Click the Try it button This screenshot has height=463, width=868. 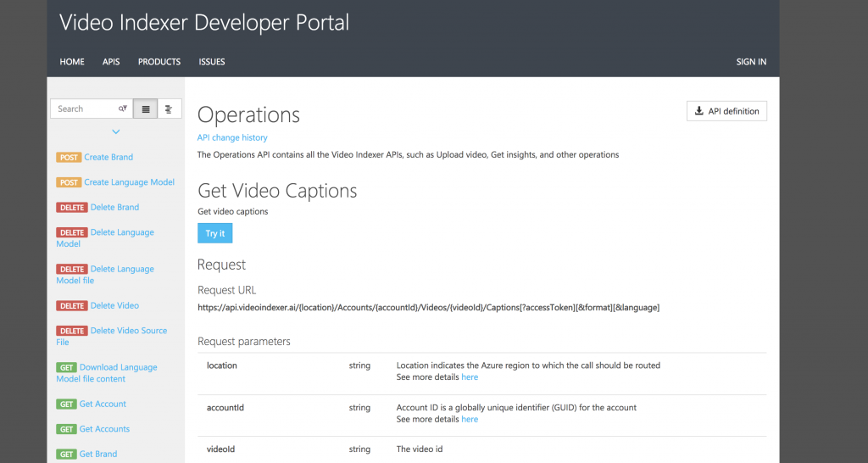[x=214, y=233]
